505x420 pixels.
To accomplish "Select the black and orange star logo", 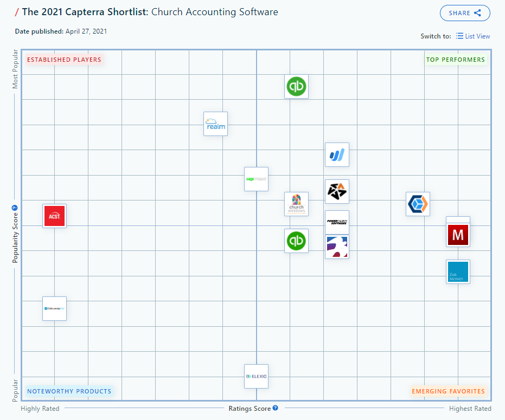I will click(x=337, y=191).
